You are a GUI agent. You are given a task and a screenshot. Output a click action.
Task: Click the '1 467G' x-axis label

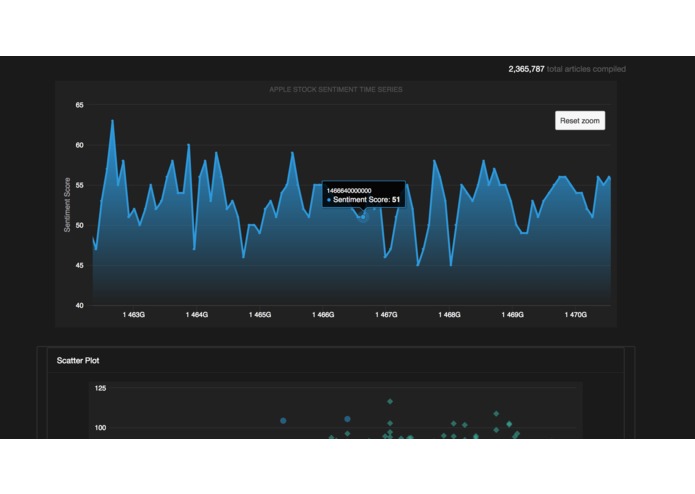pyautogui.click(x=386, y=315)
